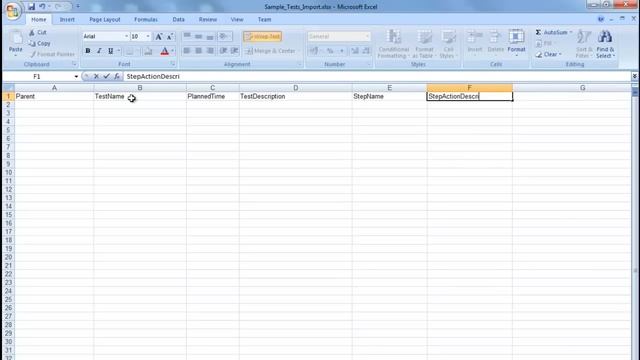Open the font name dropdown showing Arial
The image size is (640, 360).
(127, 36)
